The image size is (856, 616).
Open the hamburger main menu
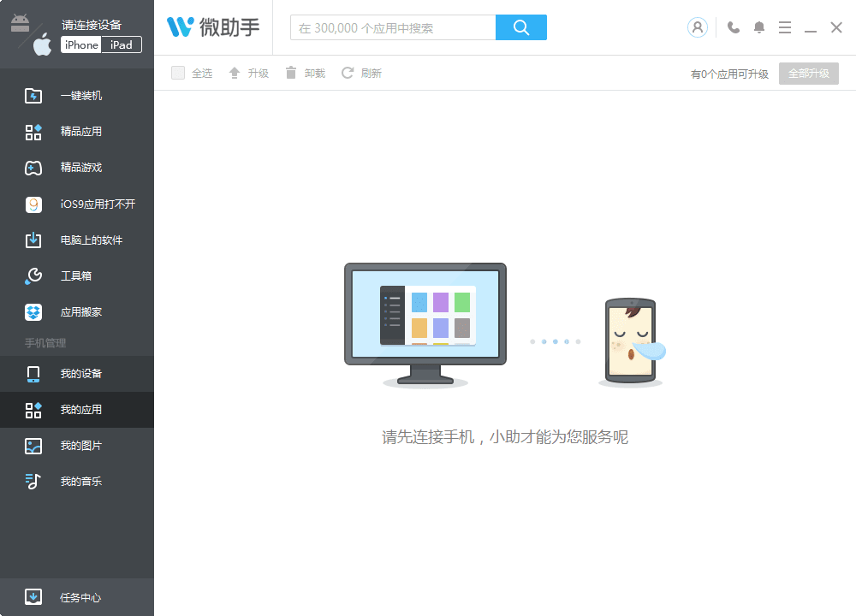click(x=785, y=27)
